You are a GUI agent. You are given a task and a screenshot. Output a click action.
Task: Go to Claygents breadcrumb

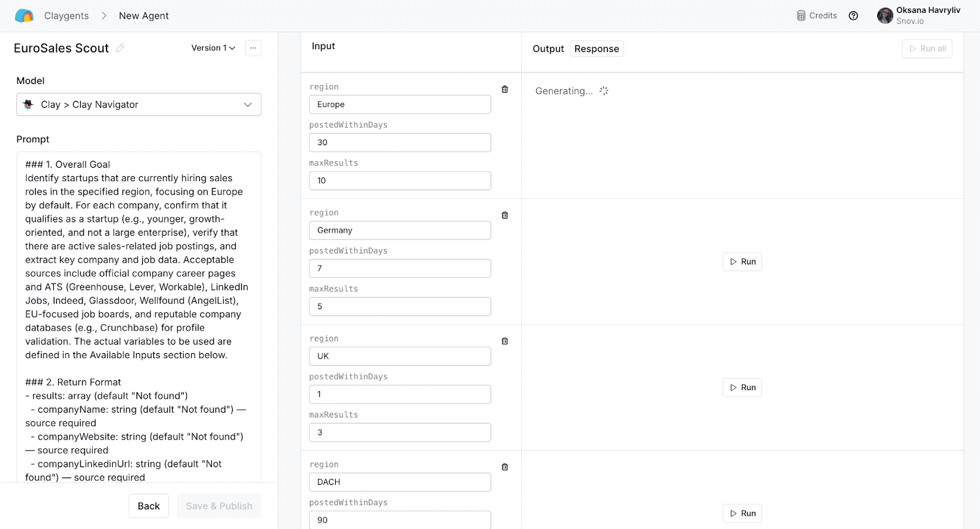66,16
